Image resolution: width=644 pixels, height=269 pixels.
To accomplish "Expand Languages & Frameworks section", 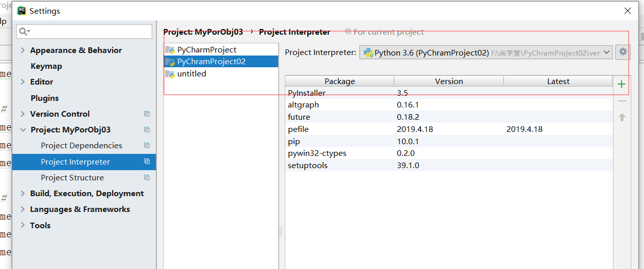I will (x=22, y=209).
